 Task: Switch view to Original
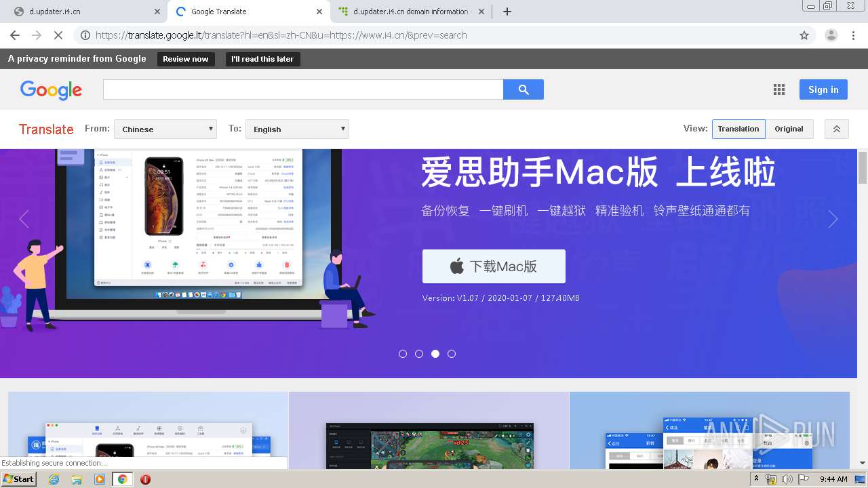coord(789,129)
